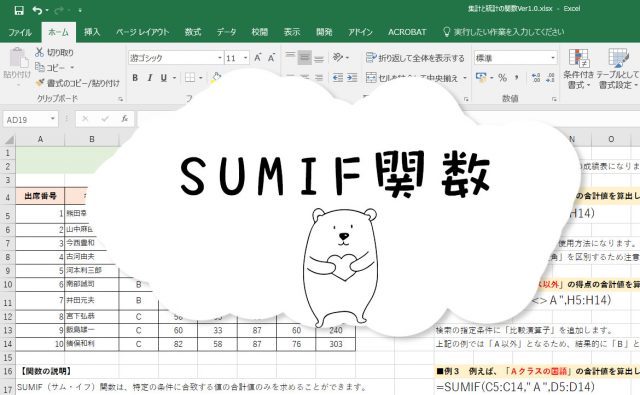The height and width of the screenshot is (395, 640).
Task: Open the ファイル tab
Action: point(20,32)
